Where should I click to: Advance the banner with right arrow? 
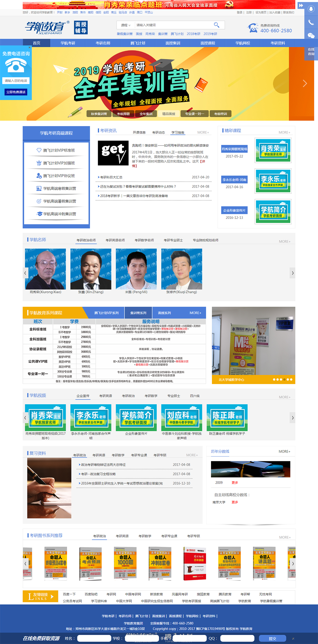pyautogui.click(x=305, y=84)
